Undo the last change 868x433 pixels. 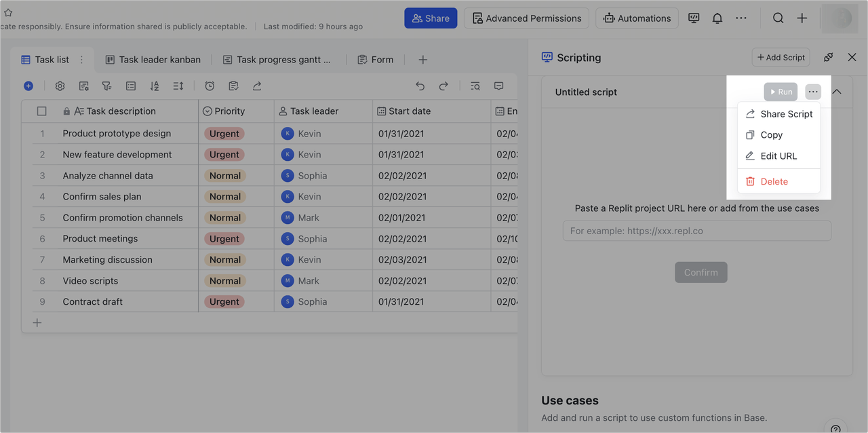point(420,86)
